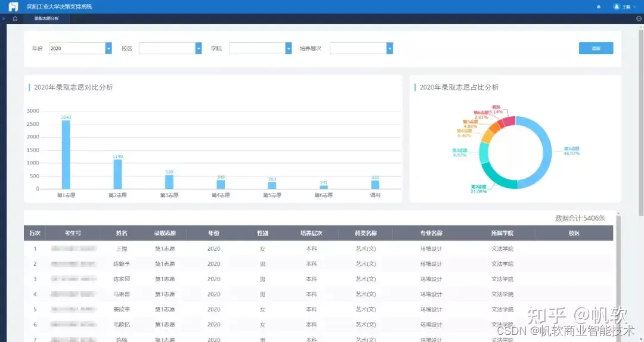The image size is (644, 342).
Task: Click the 第5志愿 bar labeled 263
Action: [272, 185]
